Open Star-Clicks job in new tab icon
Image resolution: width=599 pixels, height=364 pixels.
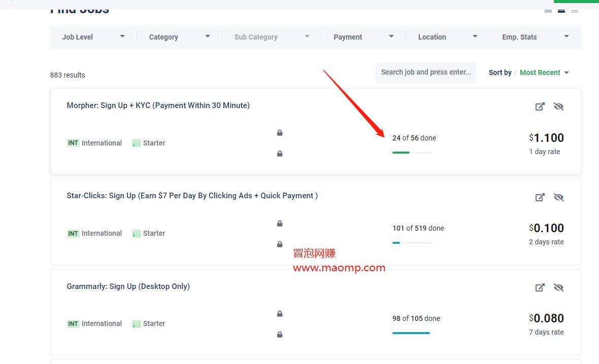[540, 197]
